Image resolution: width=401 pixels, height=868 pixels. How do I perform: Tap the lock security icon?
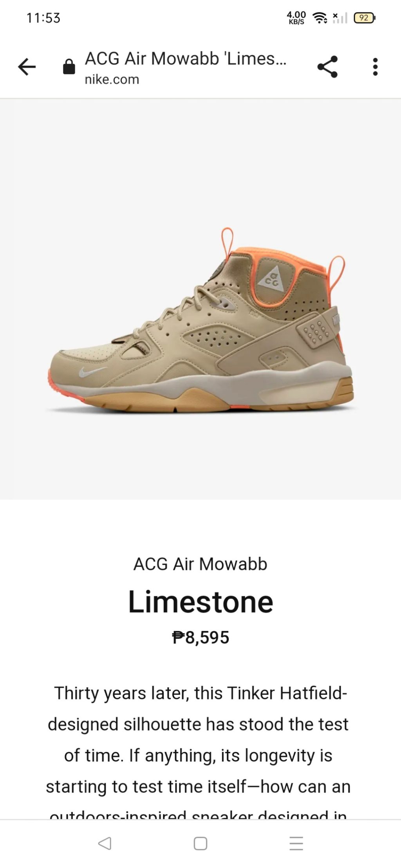[x=69, y=66]
